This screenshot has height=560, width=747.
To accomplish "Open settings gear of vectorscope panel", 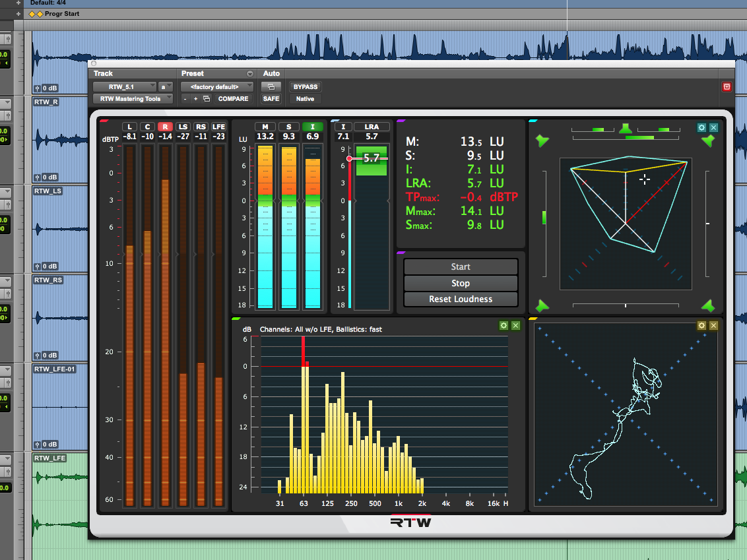I will point(701,325).
